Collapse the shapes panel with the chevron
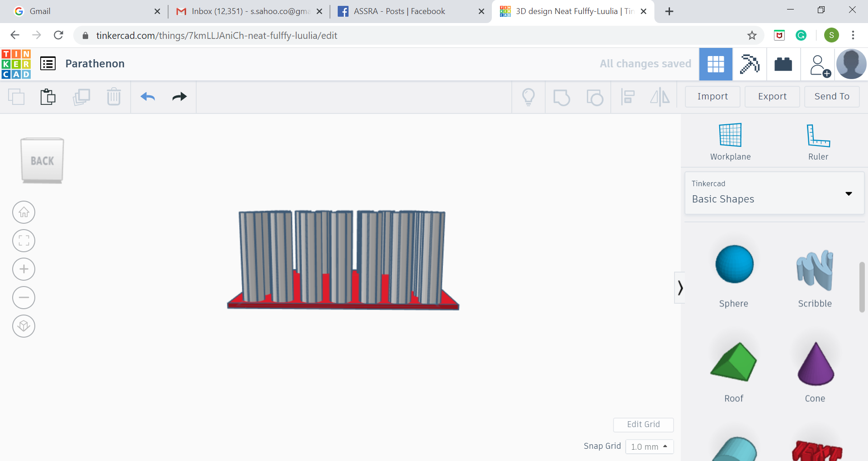This screenshot has width=868, height=461. 680,287
